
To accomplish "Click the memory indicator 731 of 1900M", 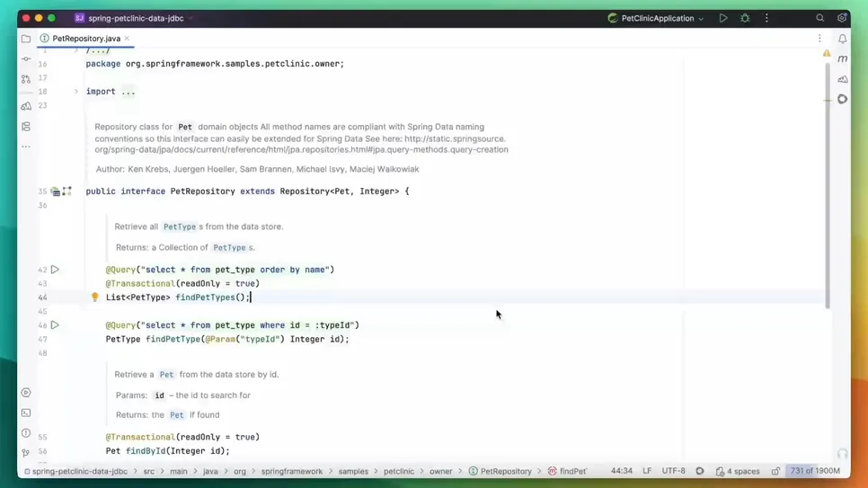I will pyautogui.click(x=814, y=471).
